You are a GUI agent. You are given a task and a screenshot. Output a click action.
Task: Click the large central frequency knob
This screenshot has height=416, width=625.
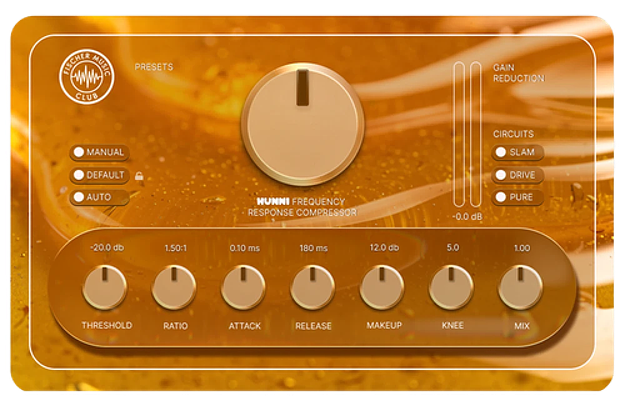click(303, 124)
